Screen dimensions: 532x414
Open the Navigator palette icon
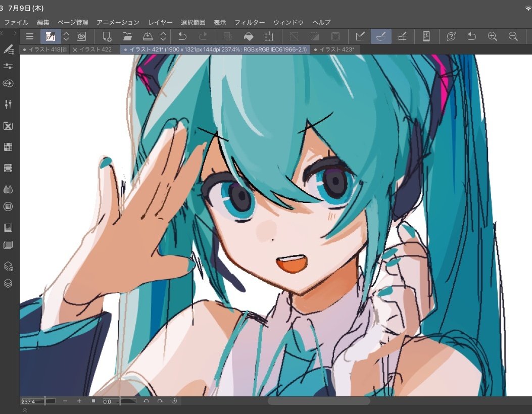(x=8, y=228)
